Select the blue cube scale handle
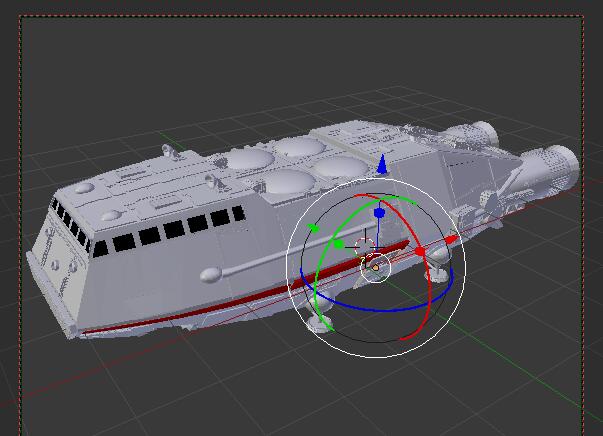Screen dimensions: 603x436 [379, 213]
